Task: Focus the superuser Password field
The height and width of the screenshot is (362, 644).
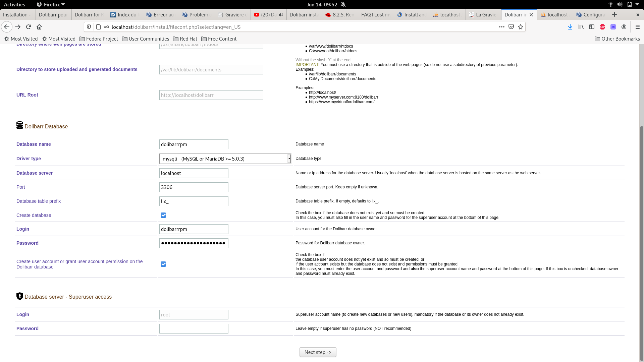Action: (x=194, y=329)
